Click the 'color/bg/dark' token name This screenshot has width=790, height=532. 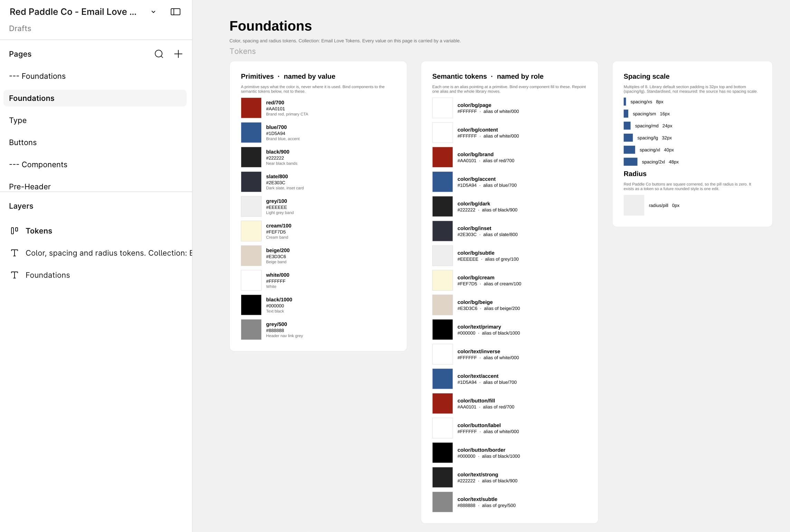click(x=474, y=203)
